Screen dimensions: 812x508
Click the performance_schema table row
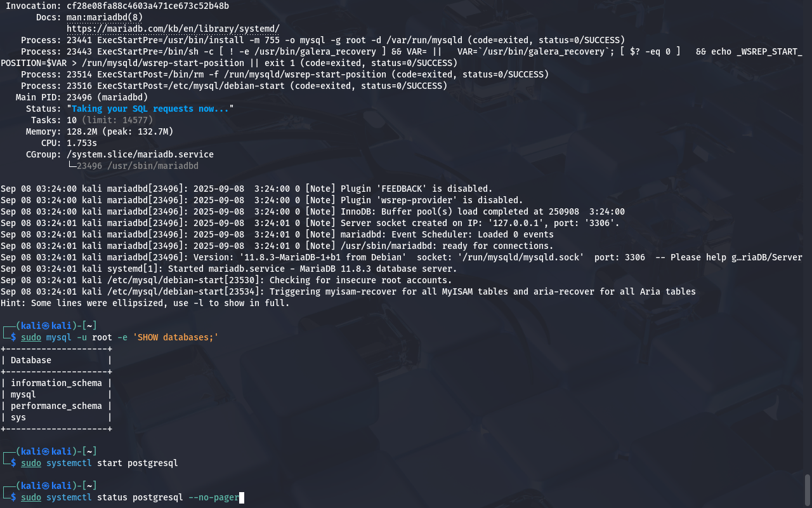pos(56,406)
